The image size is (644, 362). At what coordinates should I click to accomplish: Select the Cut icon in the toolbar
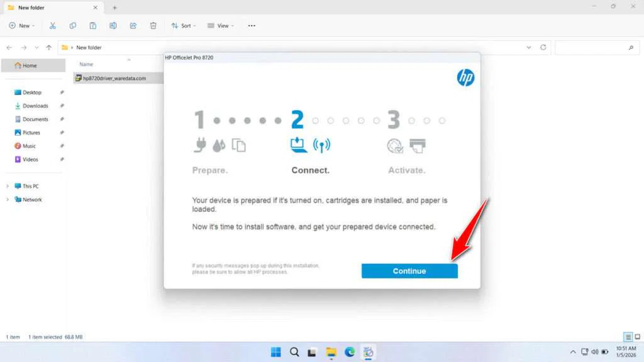pyautogui.click(x=53, y=25)
